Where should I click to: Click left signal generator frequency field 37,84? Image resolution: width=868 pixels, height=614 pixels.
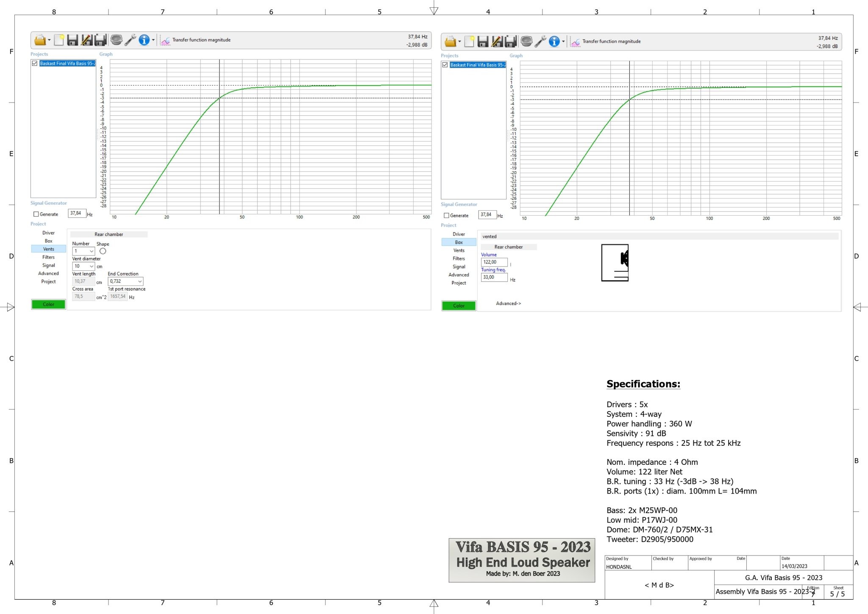point(77,213)
